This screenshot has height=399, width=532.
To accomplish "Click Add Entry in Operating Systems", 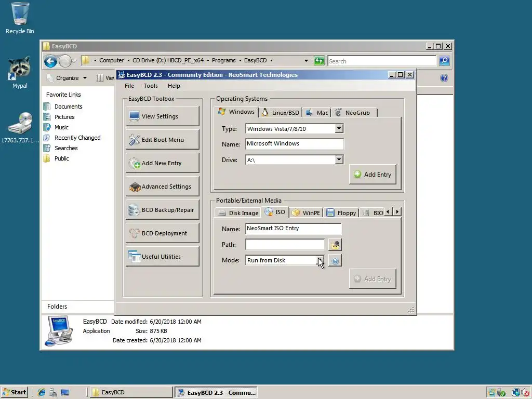I will pyautogui.click(x=373, y=175).
